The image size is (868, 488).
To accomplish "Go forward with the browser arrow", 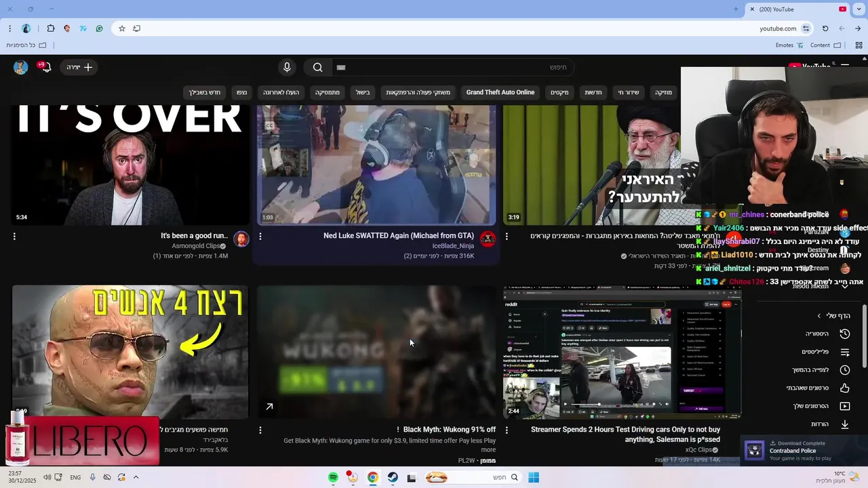I will (x=842, y=28).
